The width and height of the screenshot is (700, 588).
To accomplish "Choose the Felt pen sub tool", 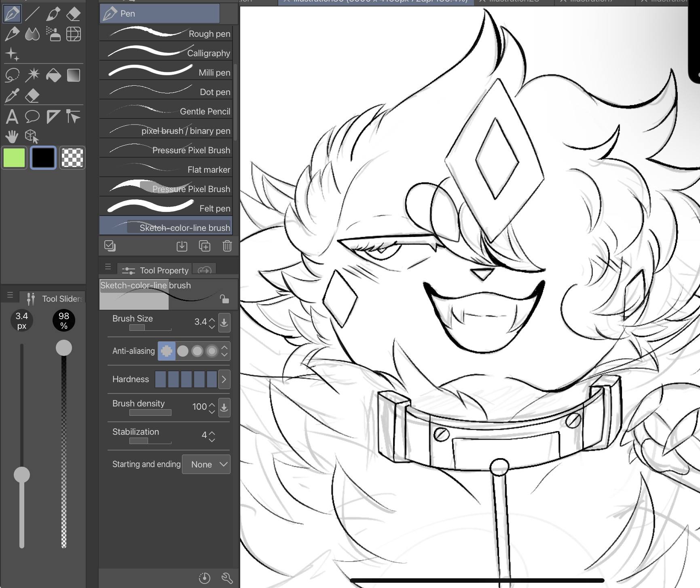I will (x=166, y=208).
